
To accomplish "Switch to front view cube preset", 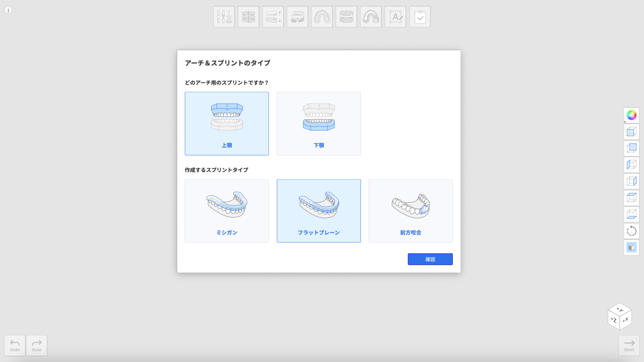I will 631,132.
